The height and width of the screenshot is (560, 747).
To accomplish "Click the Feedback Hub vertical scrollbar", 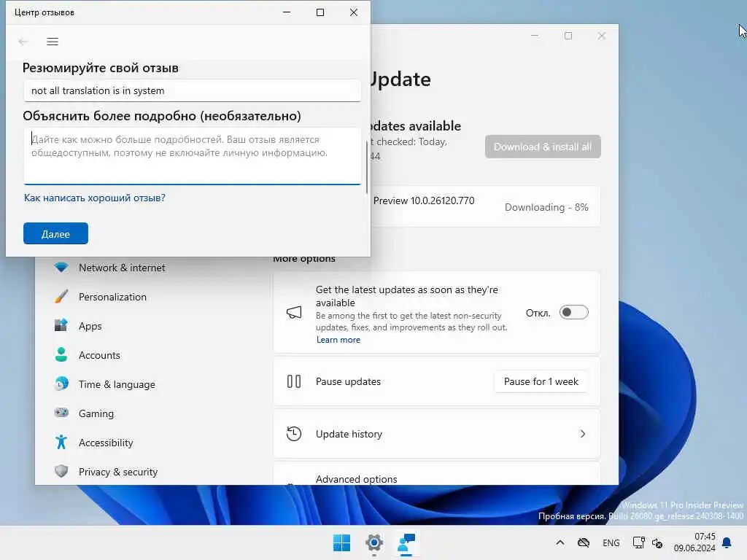I will click(x=367, y=167).
